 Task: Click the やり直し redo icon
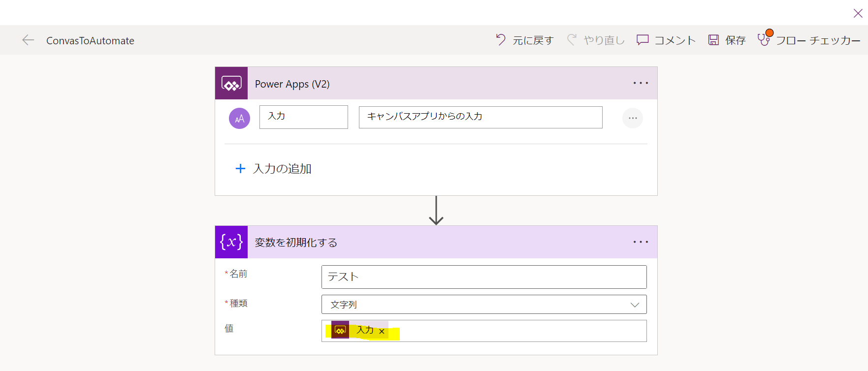pyautogui.click(x=572, y=40)
